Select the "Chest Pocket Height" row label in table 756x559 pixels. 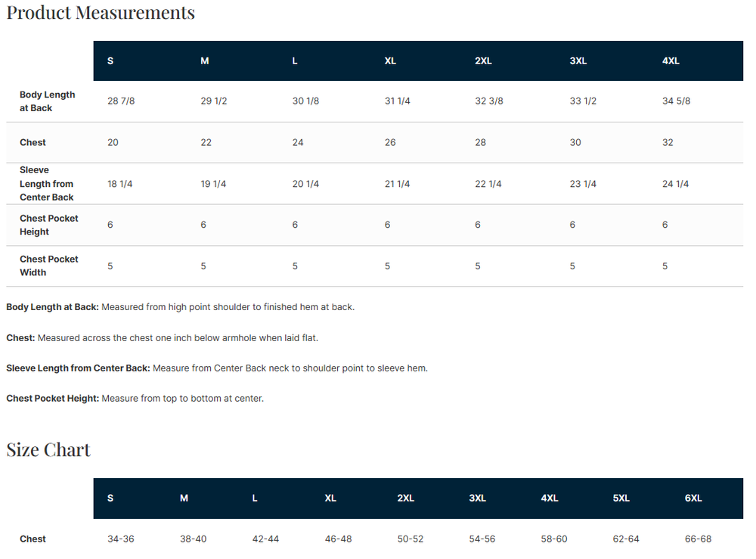(x=49, y=225)
